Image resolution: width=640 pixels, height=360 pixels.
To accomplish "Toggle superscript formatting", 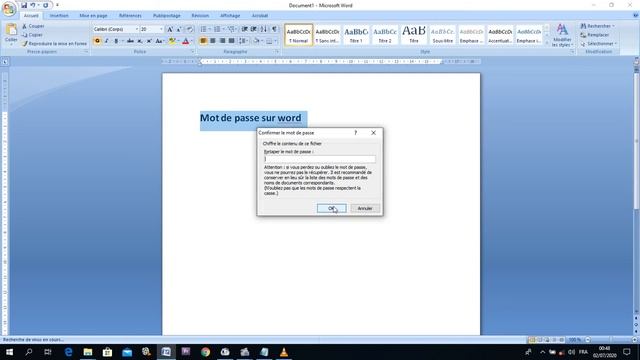I will click(x=149, y=41).
